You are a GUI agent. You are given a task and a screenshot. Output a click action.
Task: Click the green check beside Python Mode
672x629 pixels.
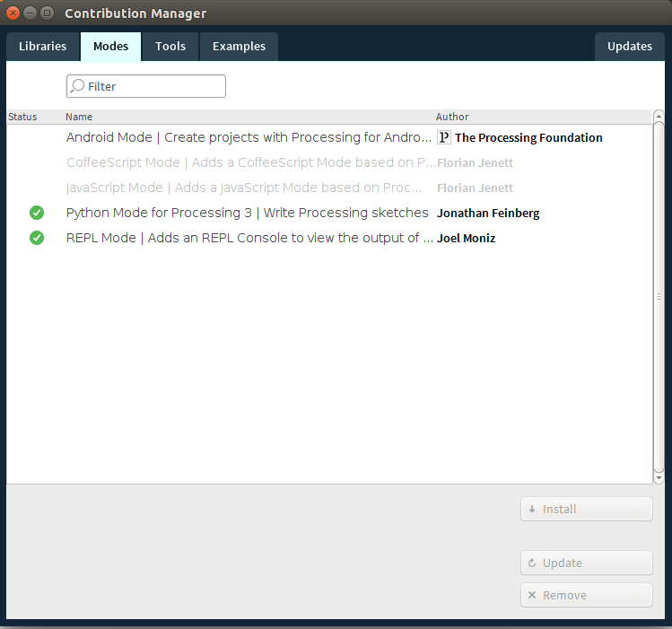pyautogui.click(x=37, y=213)
